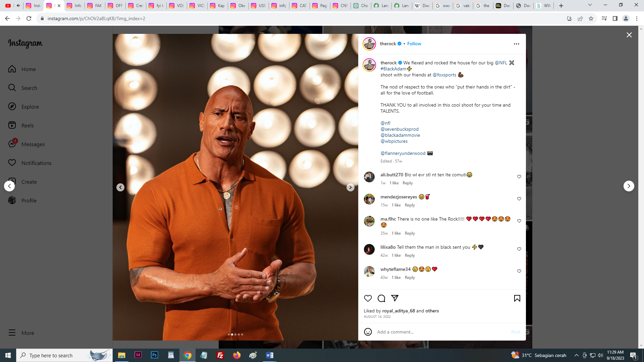Open Search in Instagram sidebar
This screenshot has height=362, width=644.
pos(23,88)
